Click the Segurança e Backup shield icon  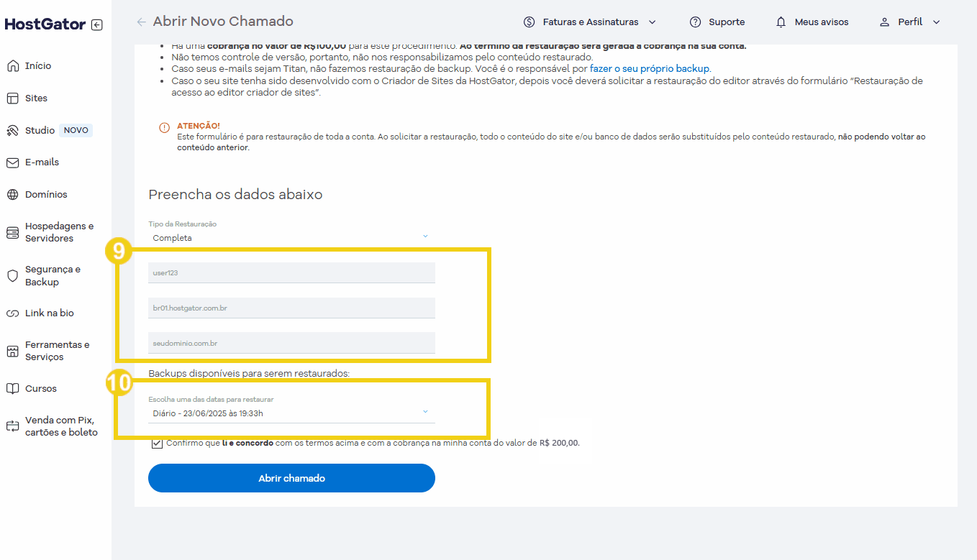tap(12, 276)
